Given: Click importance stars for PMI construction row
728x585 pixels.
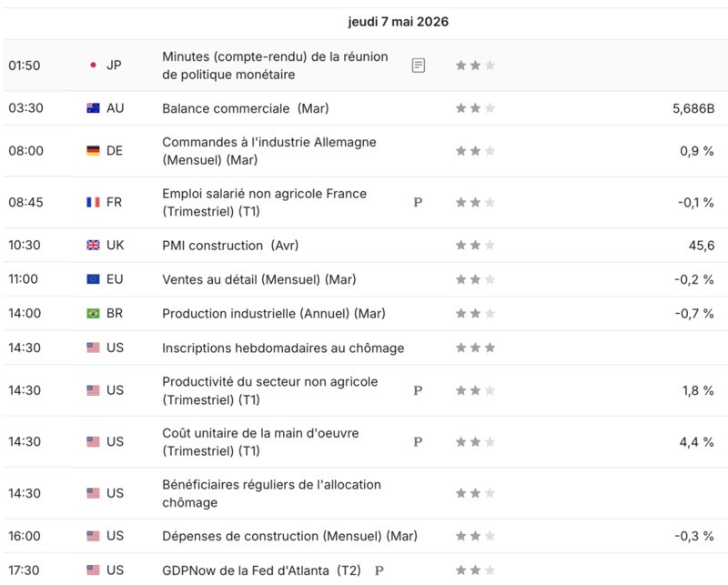Looking at the screenshot, I should [475, 245].
